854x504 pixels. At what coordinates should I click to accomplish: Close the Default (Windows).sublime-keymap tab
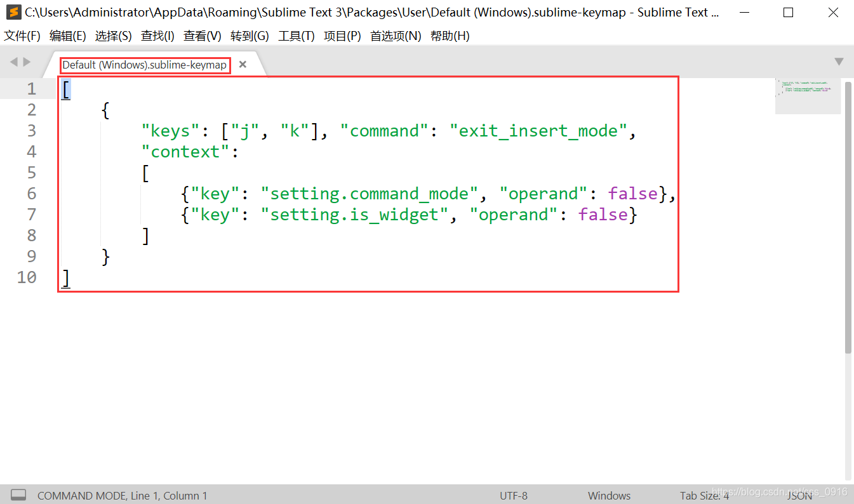(243, 65)
